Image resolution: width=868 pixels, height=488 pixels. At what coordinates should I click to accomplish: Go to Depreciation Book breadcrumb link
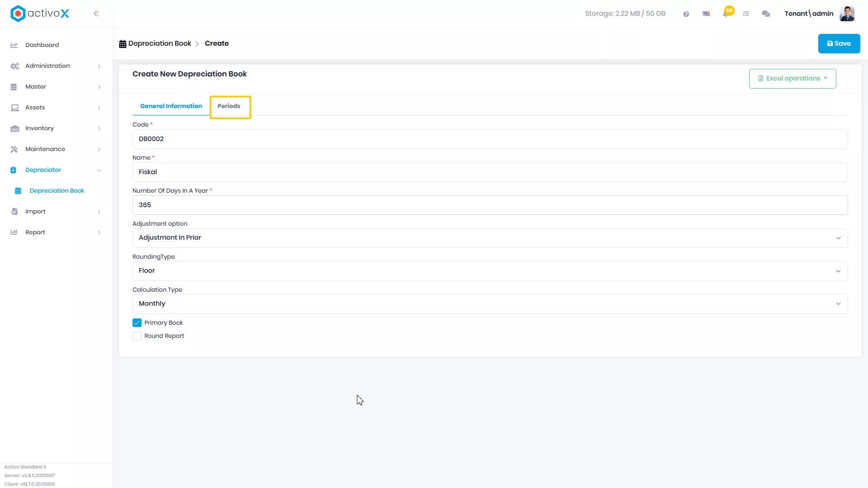[160, 44]
